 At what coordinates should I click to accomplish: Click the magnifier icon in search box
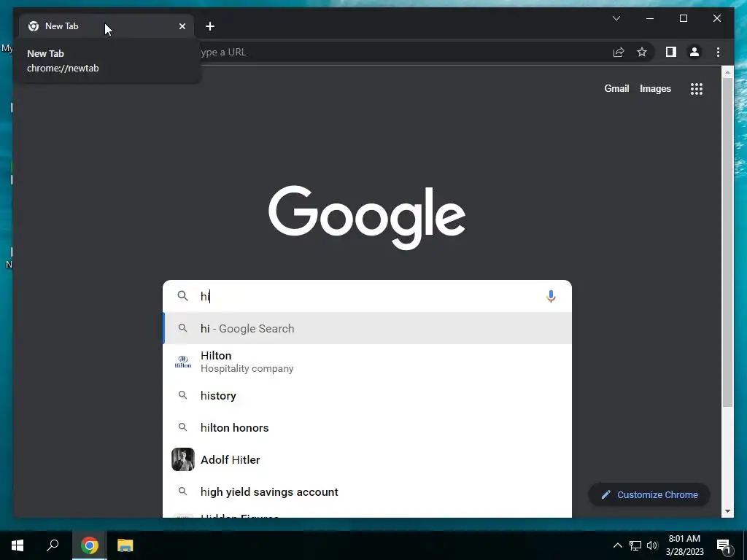tap(182, 296)
